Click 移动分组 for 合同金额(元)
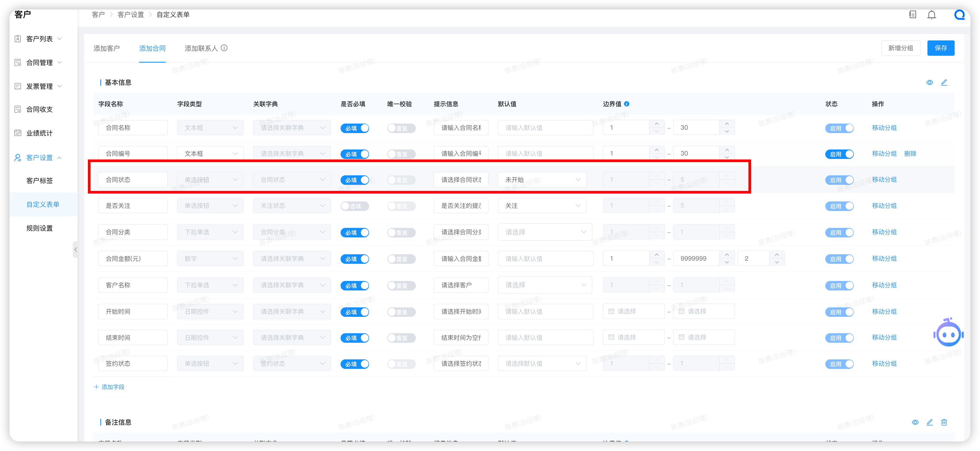980x451 pixels. tap(884, 259)
